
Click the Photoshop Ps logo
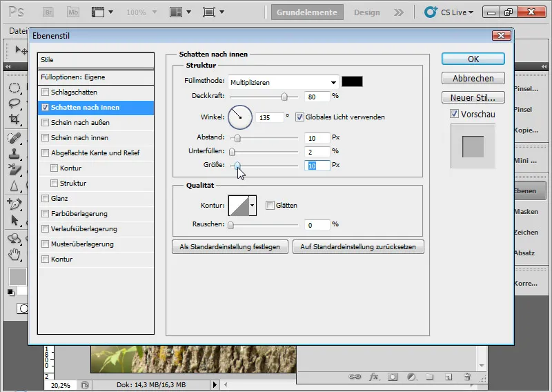16,12
